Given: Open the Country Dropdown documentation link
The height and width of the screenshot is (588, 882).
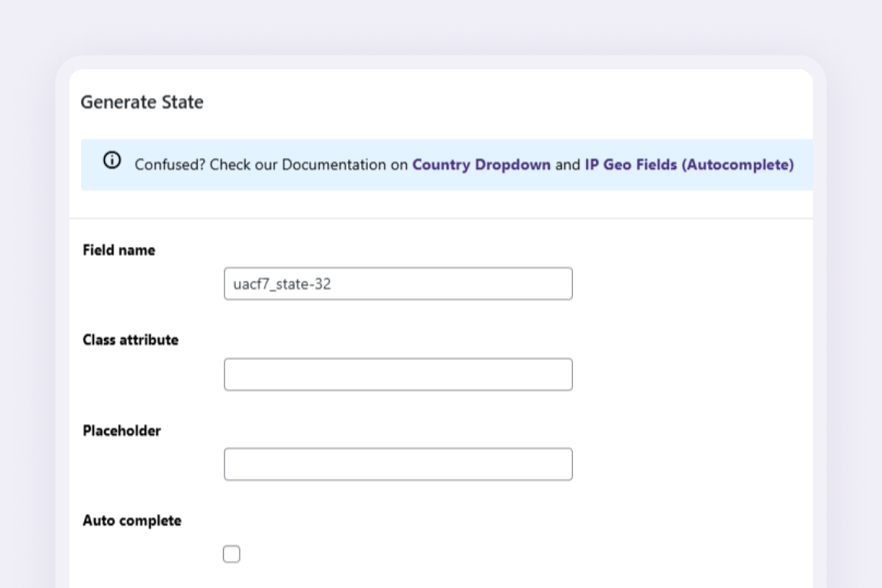Looking at the screenshot, I should click(x=481, y=165).
